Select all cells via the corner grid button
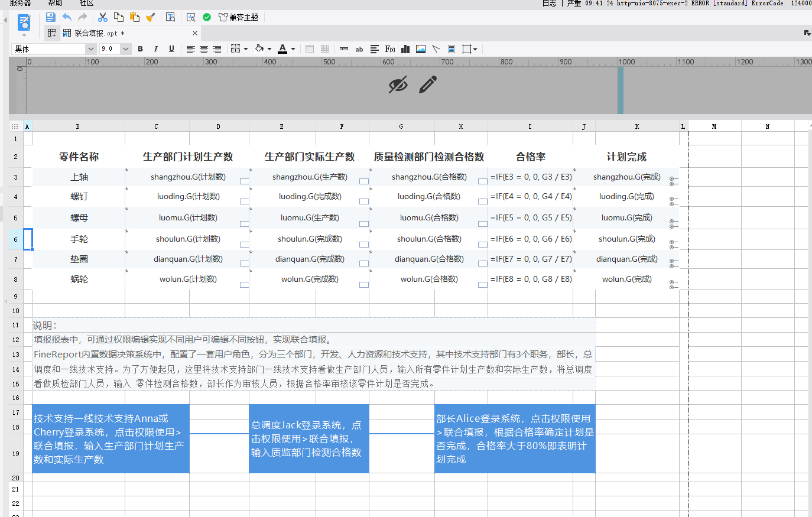Viewport: 812px width, 517px height. click(15, 126)
